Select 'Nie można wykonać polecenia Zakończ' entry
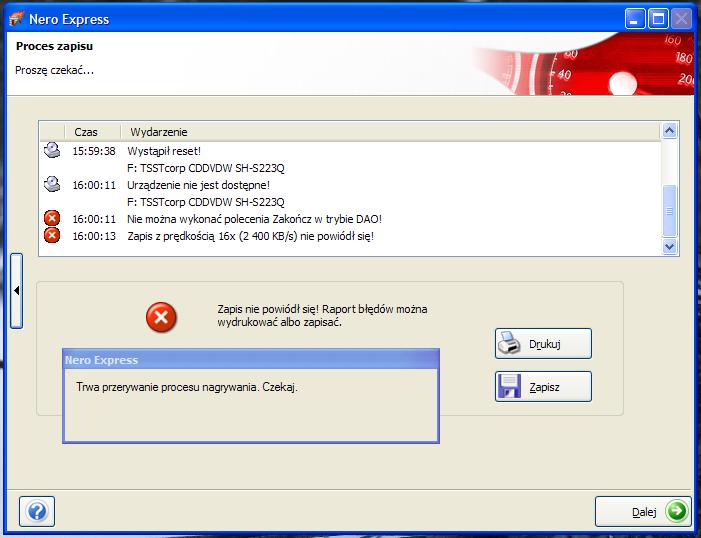Viewport: 701px width, 538px height. pos(254,219)
